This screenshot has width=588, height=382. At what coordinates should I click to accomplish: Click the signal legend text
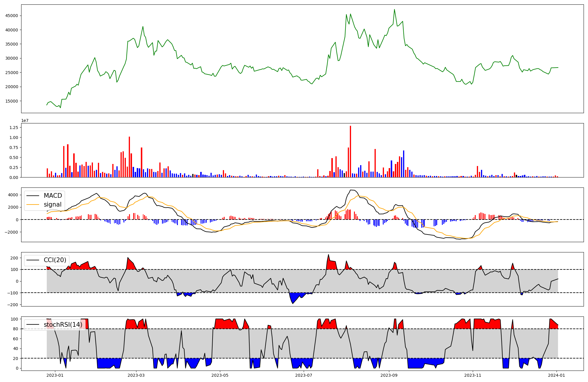point(53,205)
